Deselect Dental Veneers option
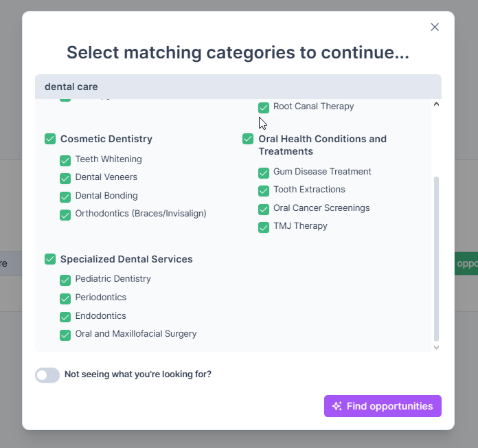The width and height of the screenshot is (478, 448). (x=65, y=178)
